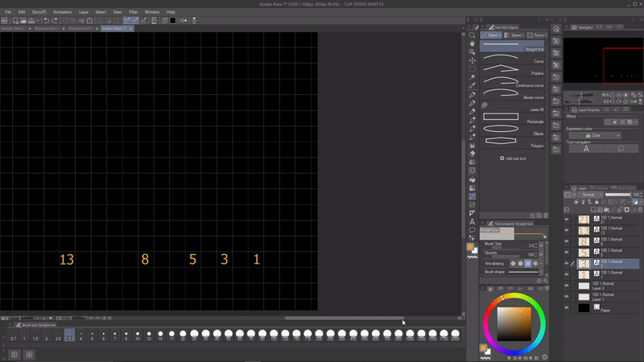
Task: Click the New raster layer icon
Action: pyautogui.click(x=593, y=210)
